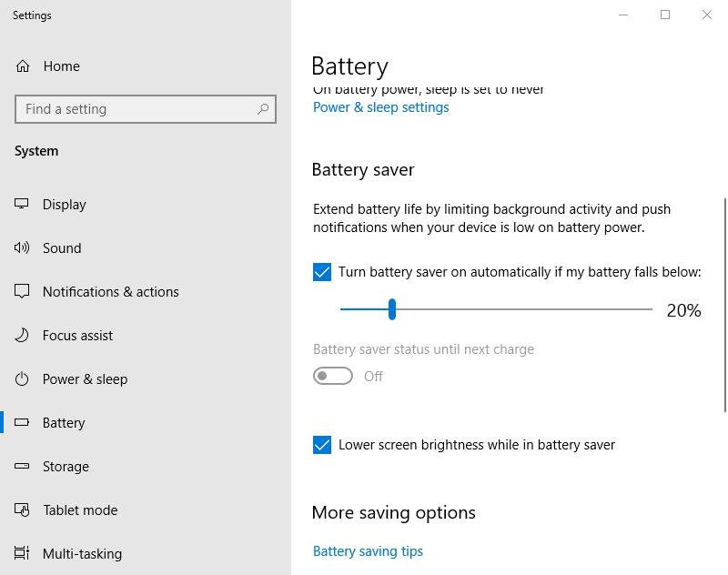
Task: Close the Settings window
Action: [707, 15]
